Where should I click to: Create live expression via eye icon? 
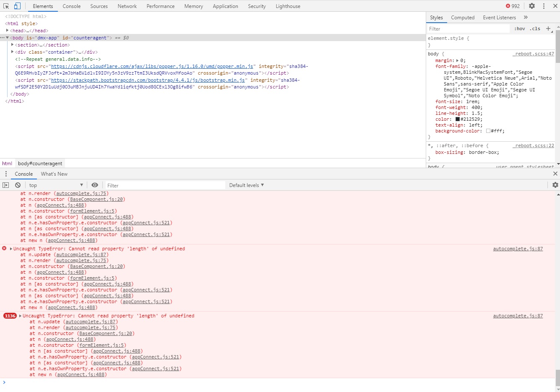click(95, 185)
